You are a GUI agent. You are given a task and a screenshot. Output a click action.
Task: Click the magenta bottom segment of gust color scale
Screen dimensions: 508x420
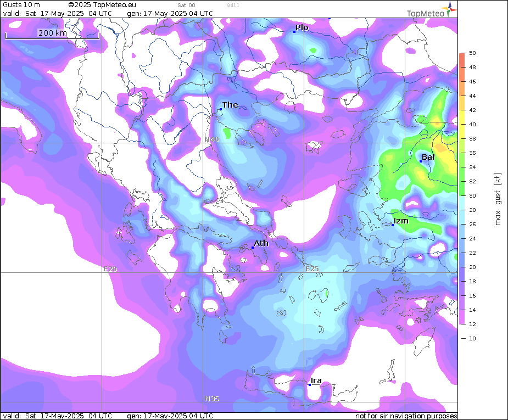tap(462, 317)
